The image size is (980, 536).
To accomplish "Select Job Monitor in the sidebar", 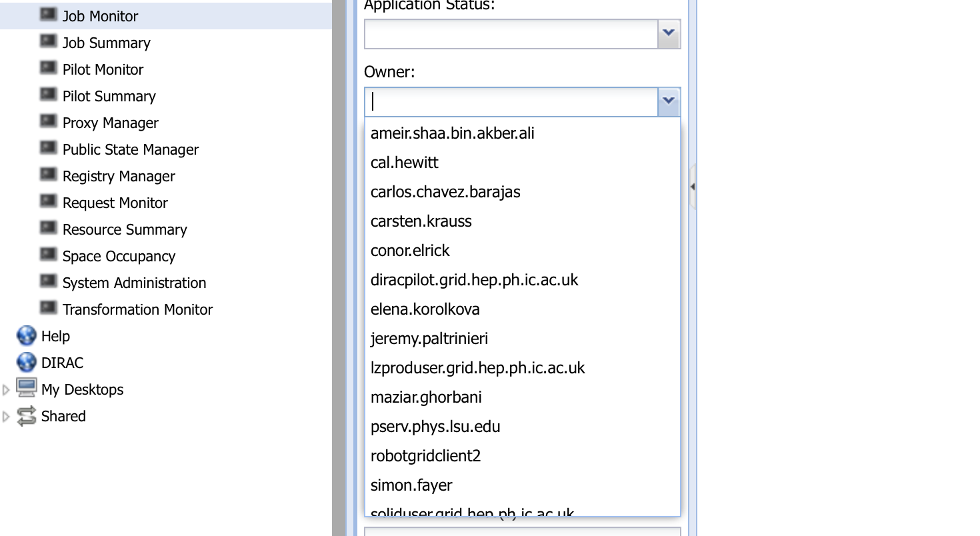I will point(100,16).
